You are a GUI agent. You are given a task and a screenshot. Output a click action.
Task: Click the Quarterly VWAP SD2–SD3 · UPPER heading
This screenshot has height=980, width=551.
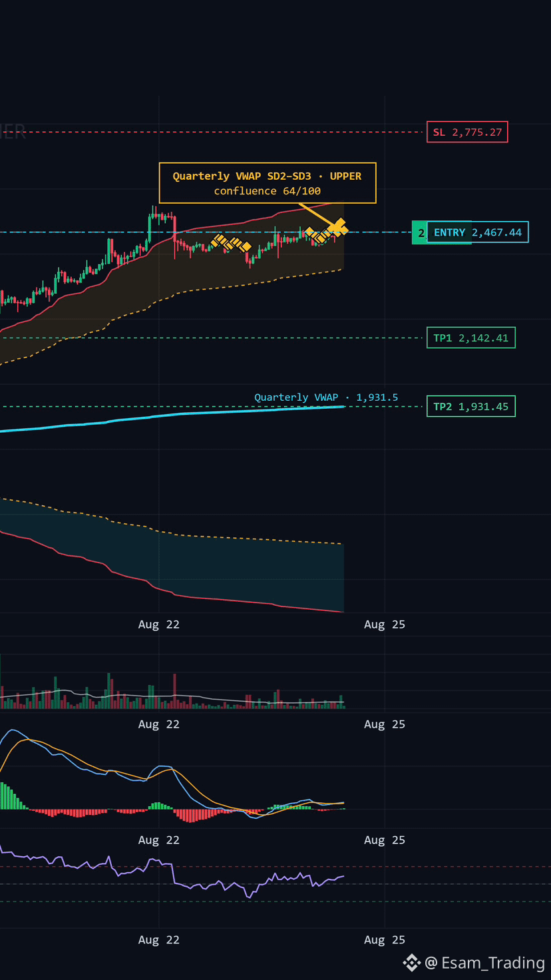tap(267, 176)
